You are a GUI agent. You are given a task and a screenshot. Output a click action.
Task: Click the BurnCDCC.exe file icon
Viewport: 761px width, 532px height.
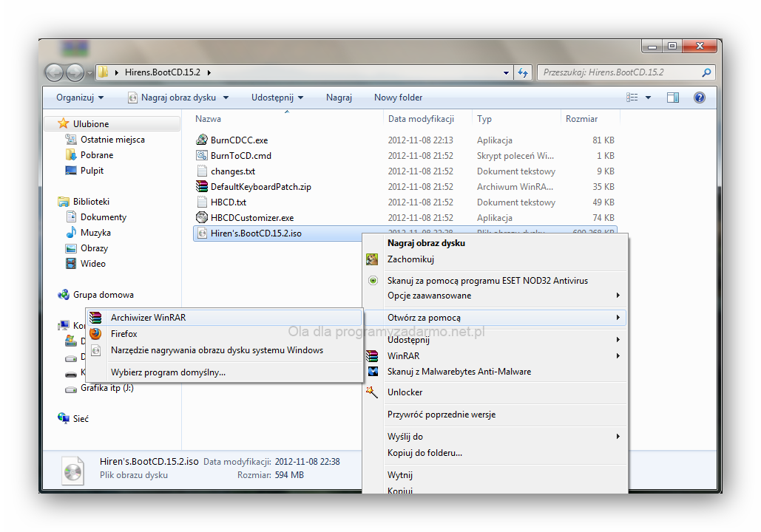[x=202, y=140]
